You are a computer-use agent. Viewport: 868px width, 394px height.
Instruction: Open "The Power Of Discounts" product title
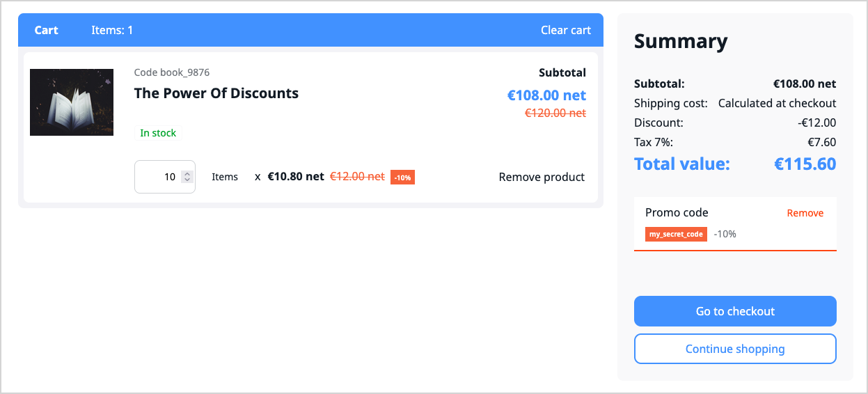pyautogui.click(x=216, y=93)
